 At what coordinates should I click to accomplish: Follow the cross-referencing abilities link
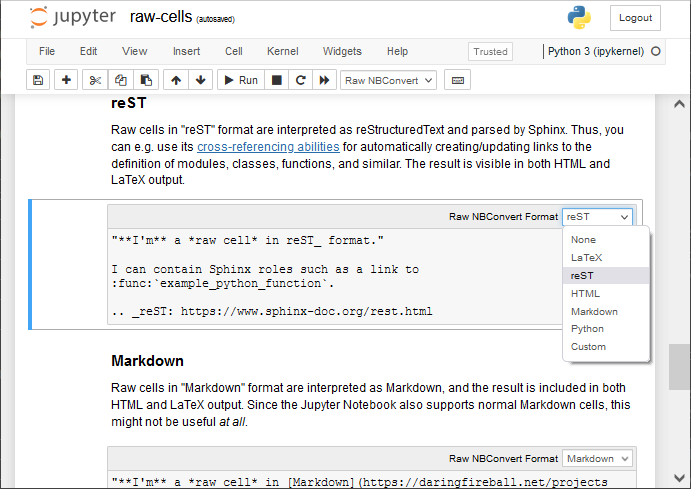pyautogui.click(x=268, y=147)
